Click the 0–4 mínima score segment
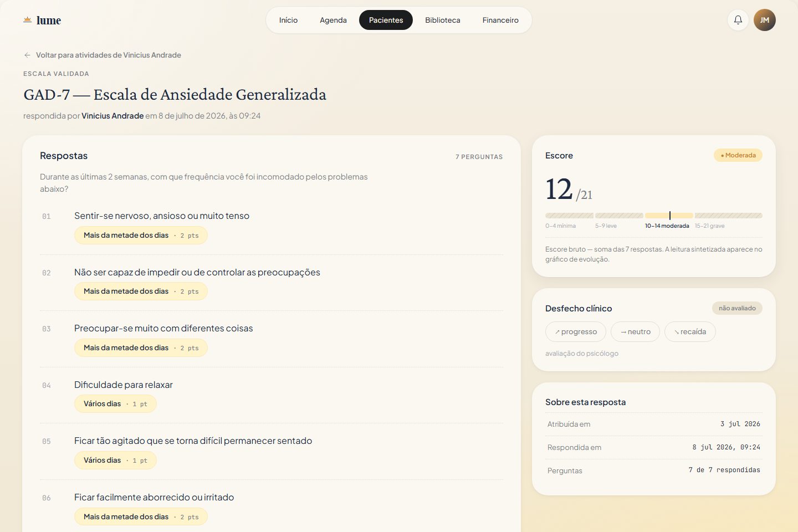 click(569, 216)
